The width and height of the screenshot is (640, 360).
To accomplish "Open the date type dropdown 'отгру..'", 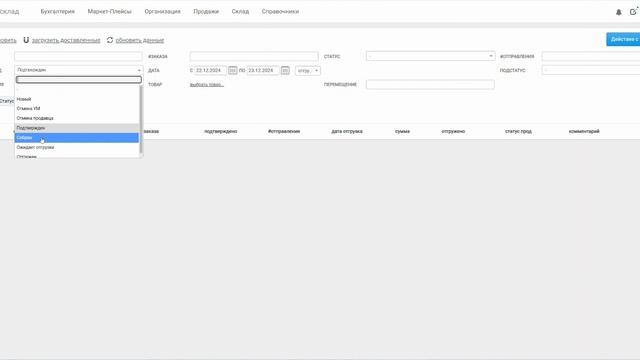I will click(x=308, y=71).
